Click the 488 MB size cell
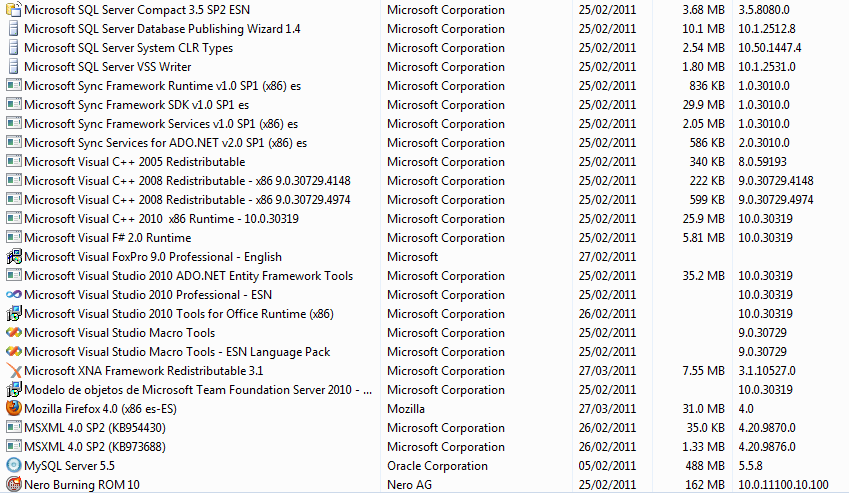This screenshot has width=849, height=493. click(x=705, y=465)
